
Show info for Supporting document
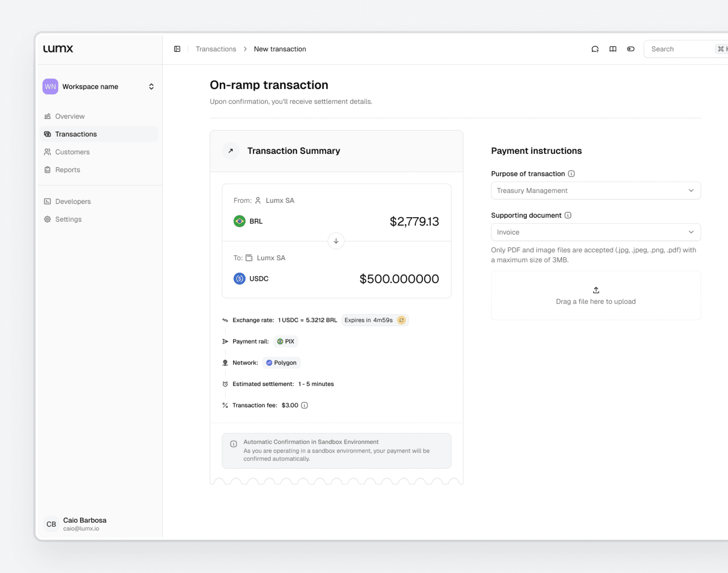[x=568, y=215]
